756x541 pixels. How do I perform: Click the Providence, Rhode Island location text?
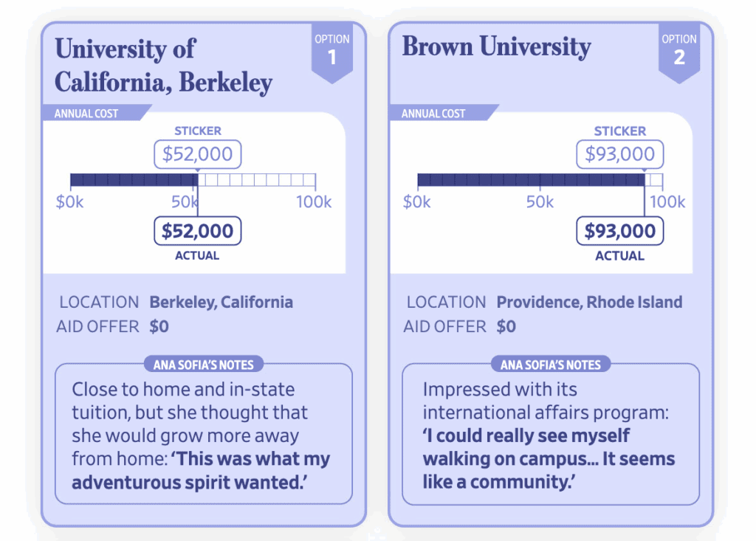[x=589, y=302]
